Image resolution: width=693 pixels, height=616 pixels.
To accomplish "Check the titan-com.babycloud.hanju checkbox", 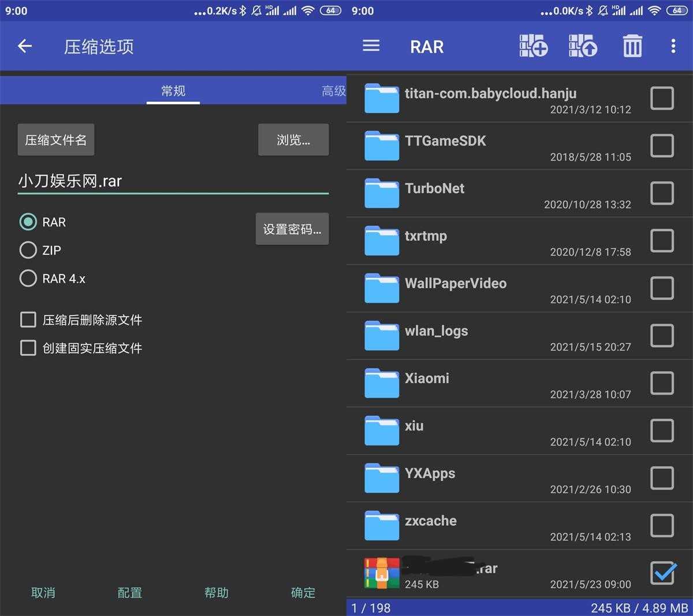I will (x=662, y=98).
